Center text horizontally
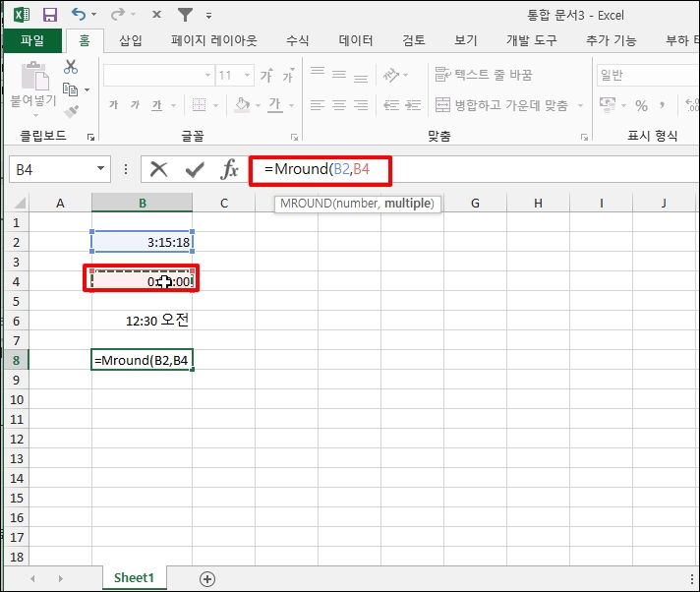The width and height of the screenshot is (700, 592). (339, 105)
